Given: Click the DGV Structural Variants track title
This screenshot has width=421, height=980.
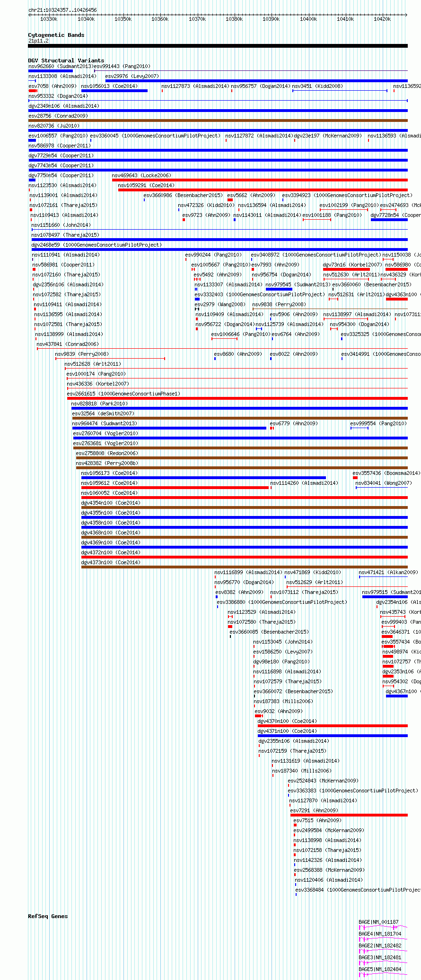Looking at the screenshot, I should pos(66,60).
